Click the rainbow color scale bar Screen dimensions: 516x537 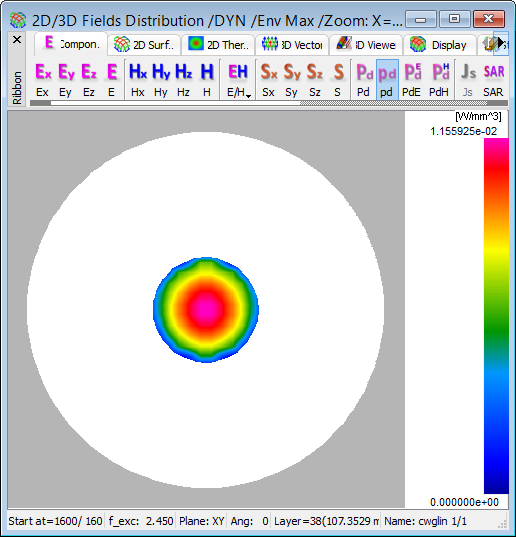click(496, 316)
